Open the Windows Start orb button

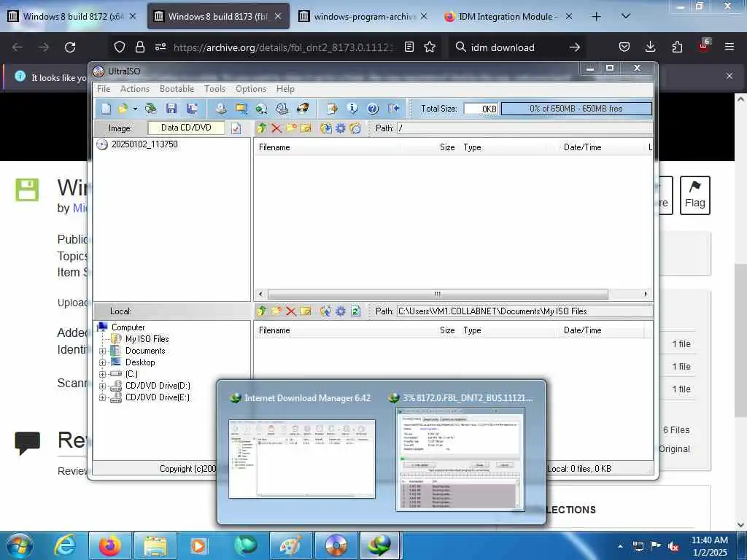(20, 545)
